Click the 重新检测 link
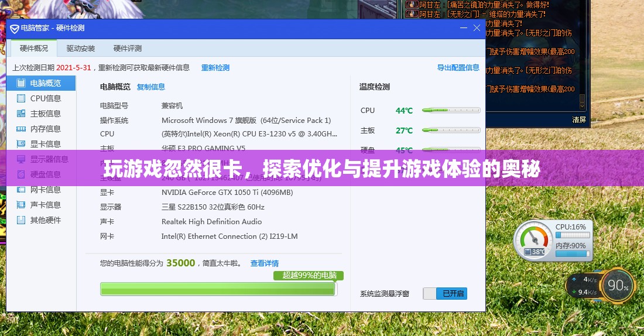 (215, 68)
